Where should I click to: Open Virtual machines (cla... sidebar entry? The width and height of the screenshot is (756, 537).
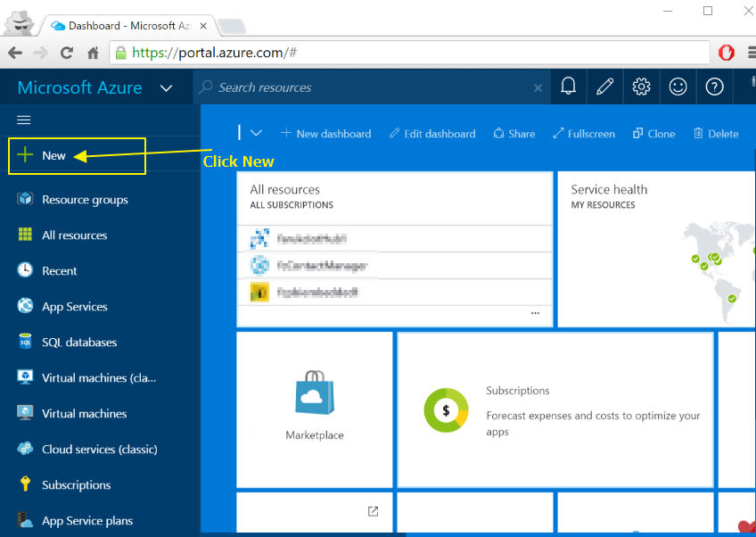(100, 378)
